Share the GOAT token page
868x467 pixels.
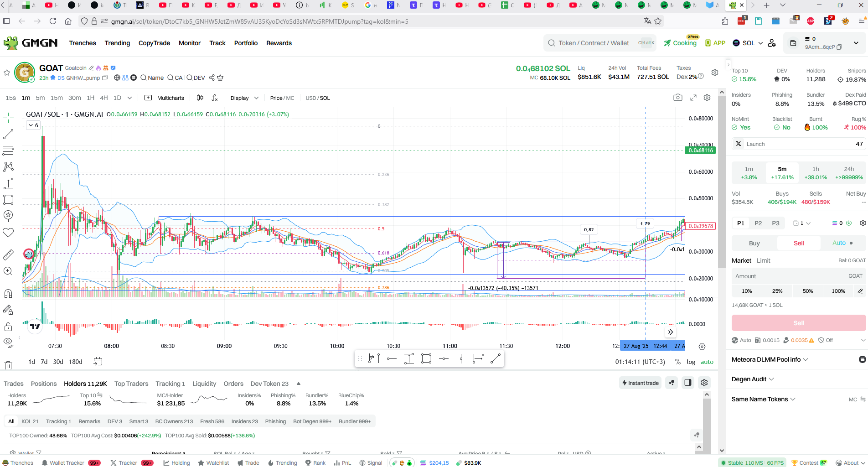212,78
